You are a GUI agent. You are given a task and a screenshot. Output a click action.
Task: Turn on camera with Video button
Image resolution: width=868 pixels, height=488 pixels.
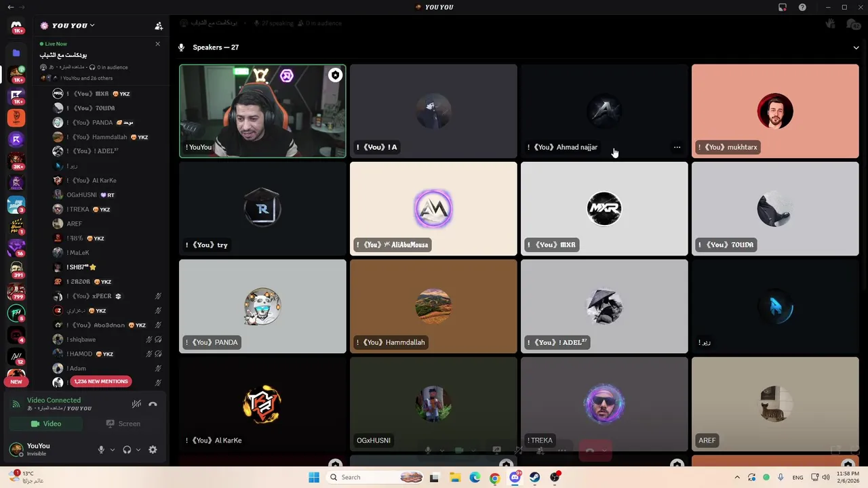coord(45,424)
